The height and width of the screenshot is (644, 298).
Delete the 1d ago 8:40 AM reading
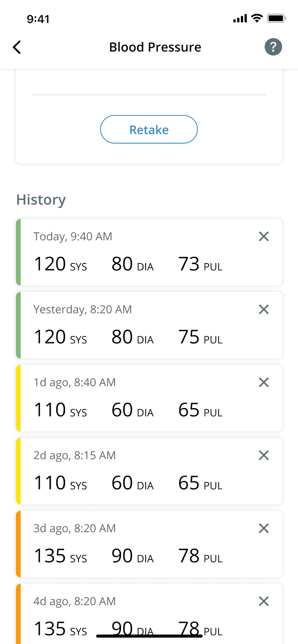point(264,382)
